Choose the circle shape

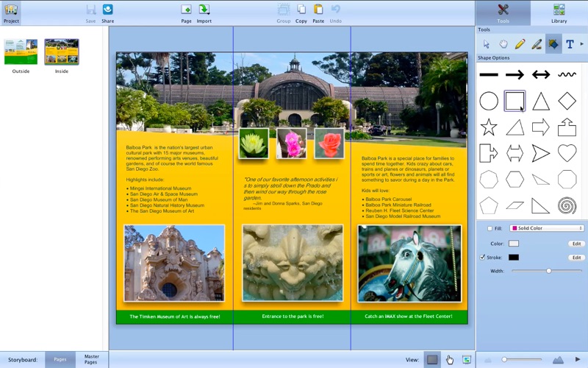489,101
